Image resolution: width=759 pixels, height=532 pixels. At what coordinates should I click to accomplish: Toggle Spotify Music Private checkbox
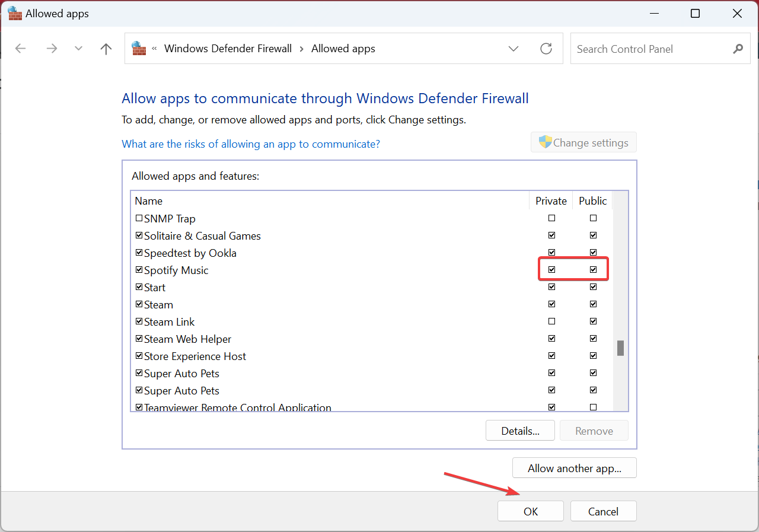pos(552,270)
